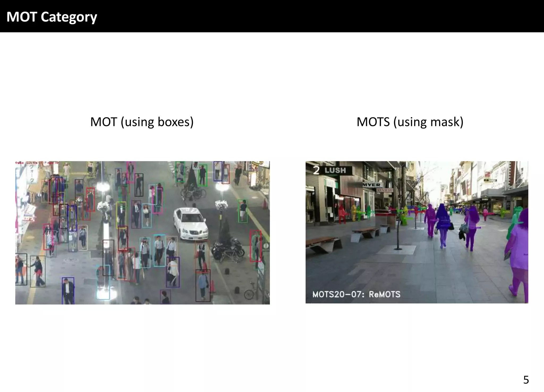Click the MOTS20-07 ReMOTS segmentation image

coord(417,232)
